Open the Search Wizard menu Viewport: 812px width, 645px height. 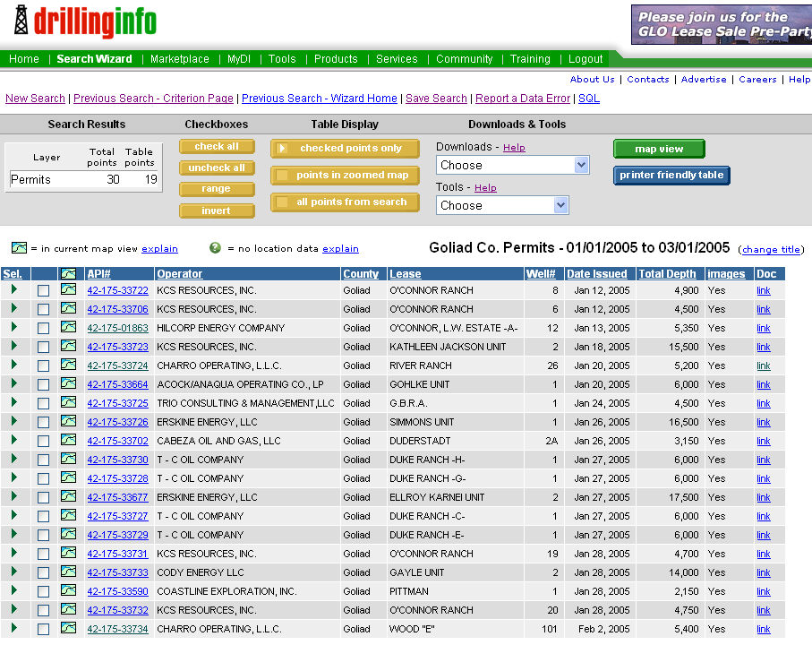click(94, 59)
